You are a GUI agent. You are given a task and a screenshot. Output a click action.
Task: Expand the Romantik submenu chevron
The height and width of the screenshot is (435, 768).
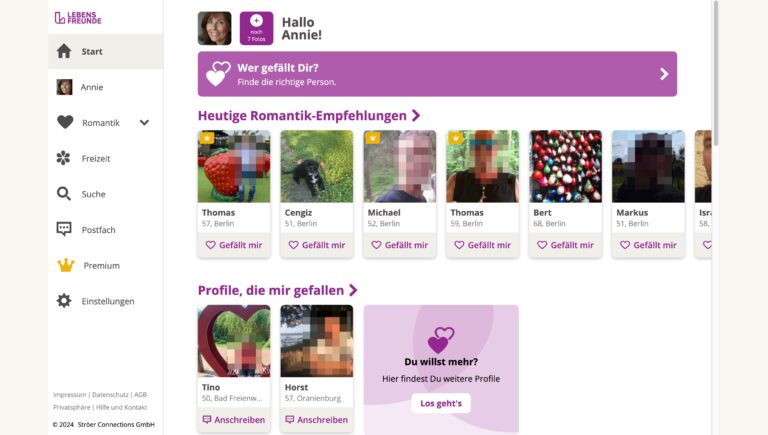[144, 122]
